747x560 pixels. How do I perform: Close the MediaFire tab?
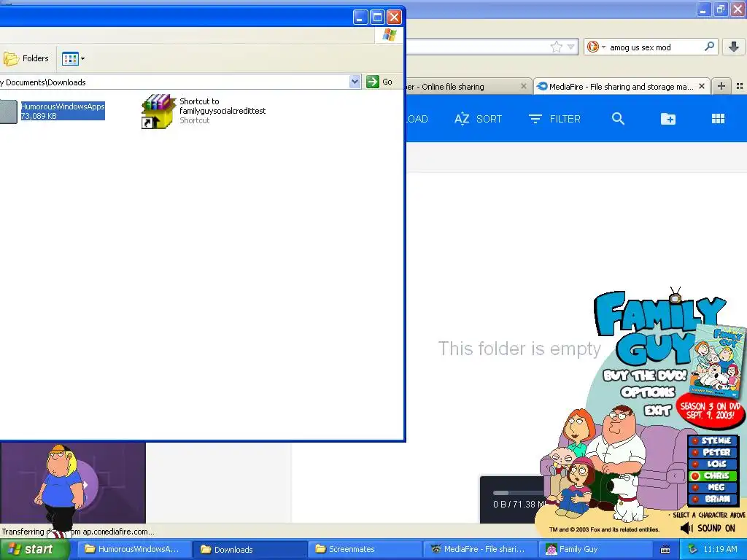coord(701,86)
